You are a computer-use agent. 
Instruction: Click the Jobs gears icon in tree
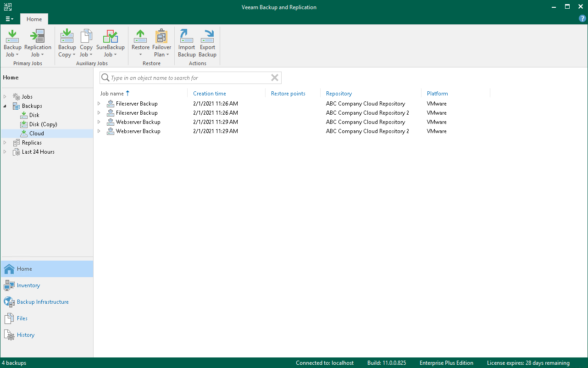(17, 97)
